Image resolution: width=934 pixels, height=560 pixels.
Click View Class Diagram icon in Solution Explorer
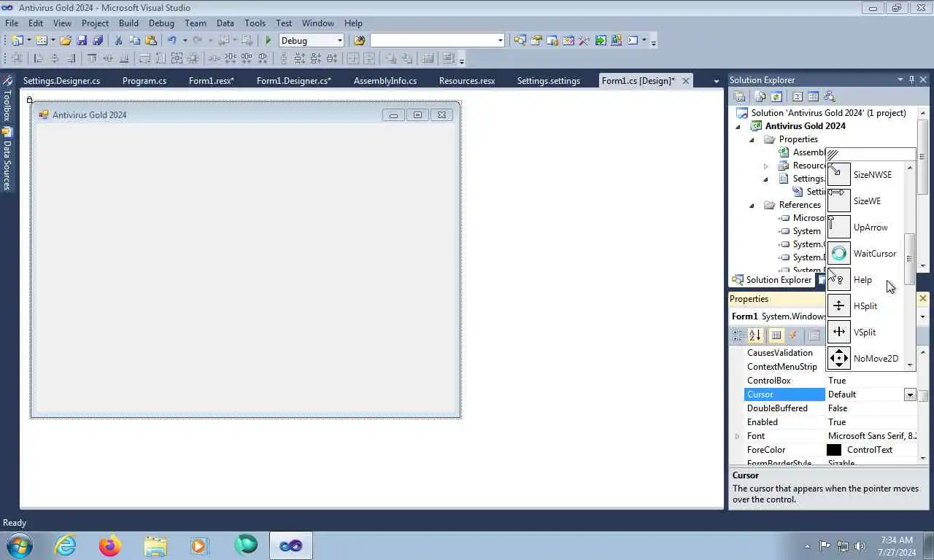click(x=828, y=96)
